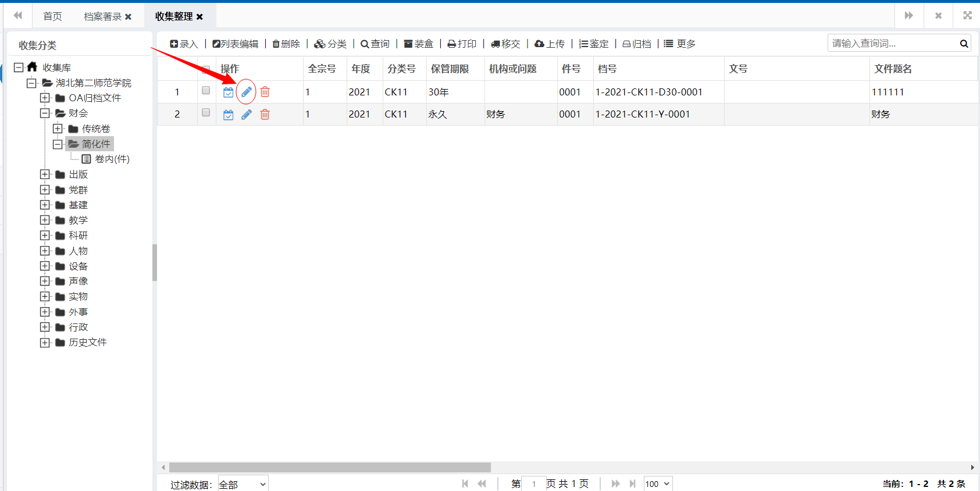
Task: Click the 上传 upload cloud button
Action: point(550,44)
